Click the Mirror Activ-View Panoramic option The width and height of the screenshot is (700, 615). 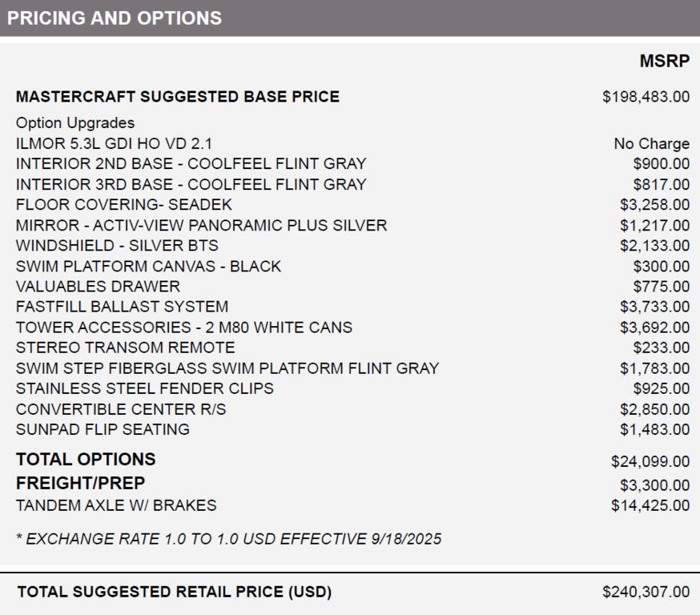(201, 226)
